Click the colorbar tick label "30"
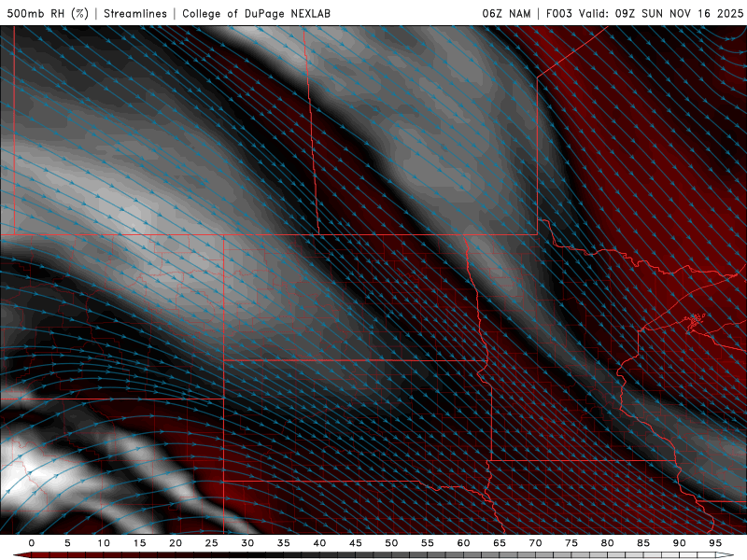 coord(247,543)
